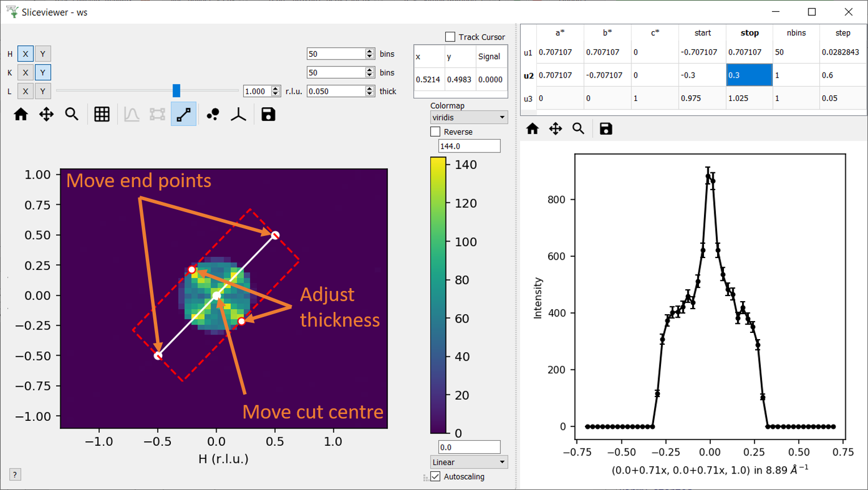Screen dimensions: 868x490
Task: Enable nonorthogonal axes view
Action: point(238,113)
